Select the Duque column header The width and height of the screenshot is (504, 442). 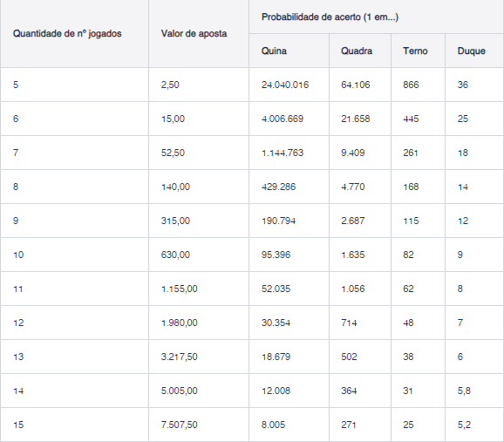point(474,51)
